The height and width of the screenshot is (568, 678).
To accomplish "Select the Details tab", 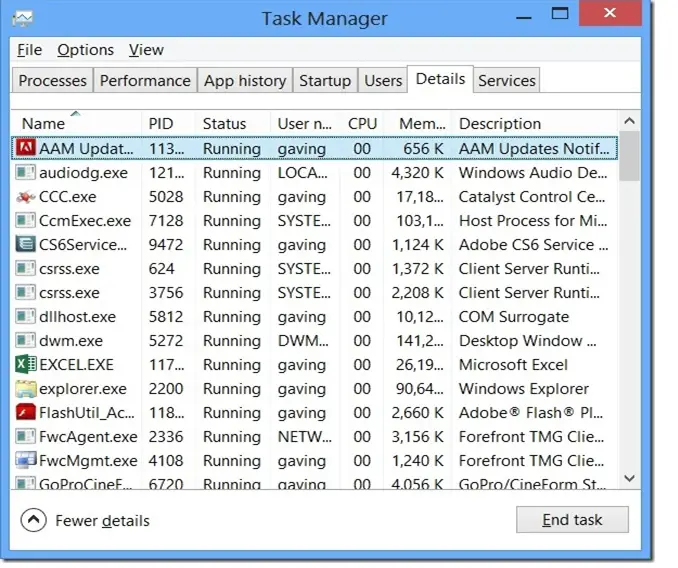I will 440,79.
